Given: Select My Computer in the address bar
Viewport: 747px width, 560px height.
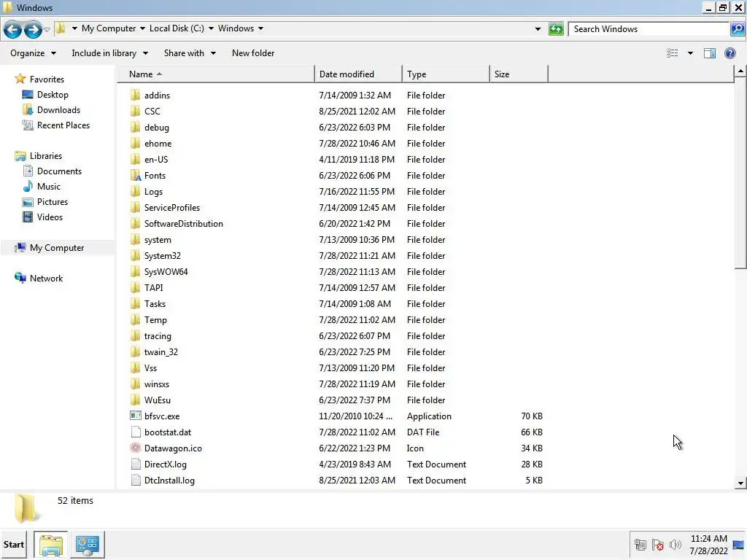Looking at the screenshot, I should (109, 28).
